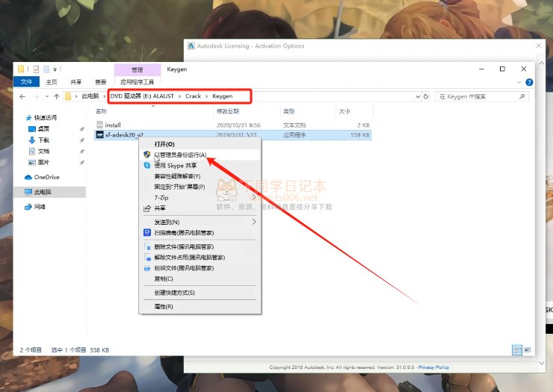Sort by the 修改日期 column header
Screen dimensions: 553x392
227,111
